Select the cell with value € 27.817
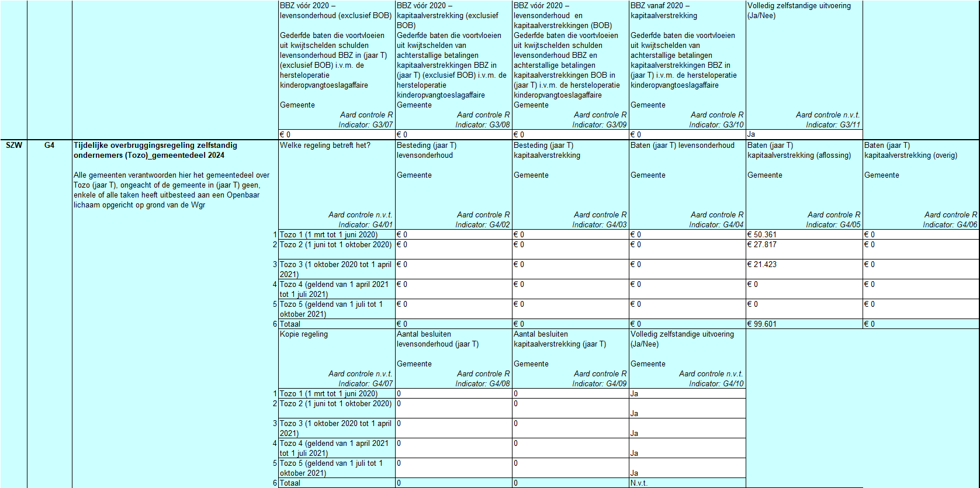Screen dimensions: 980x488 pos(804,249)
